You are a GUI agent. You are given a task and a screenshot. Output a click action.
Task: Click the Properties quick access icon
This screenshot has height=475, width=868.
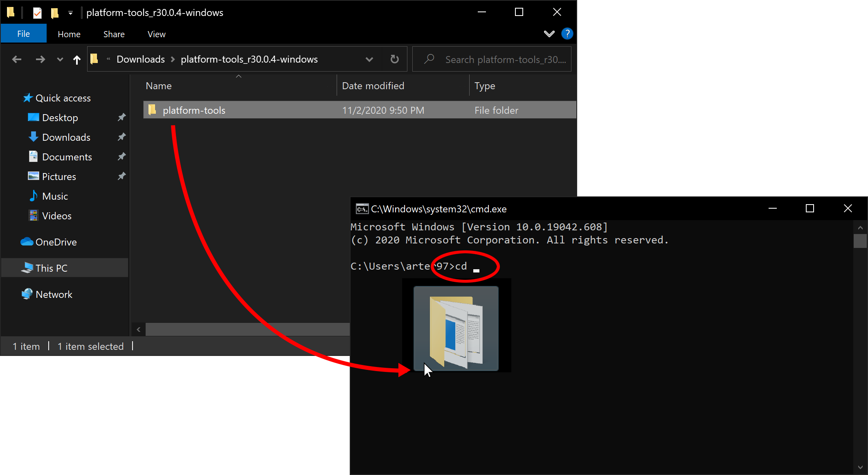(x=37, y=13)
